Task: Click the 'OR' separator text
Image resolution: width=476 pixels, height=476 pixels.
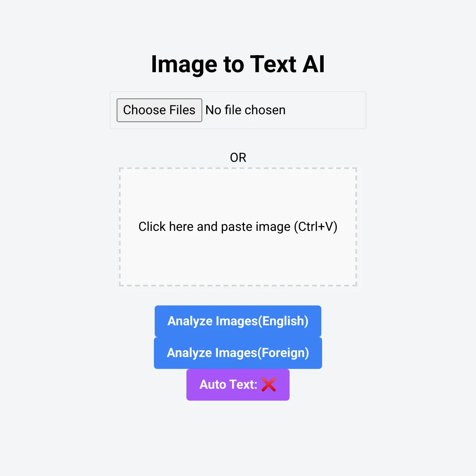Action: pos(238,157)
